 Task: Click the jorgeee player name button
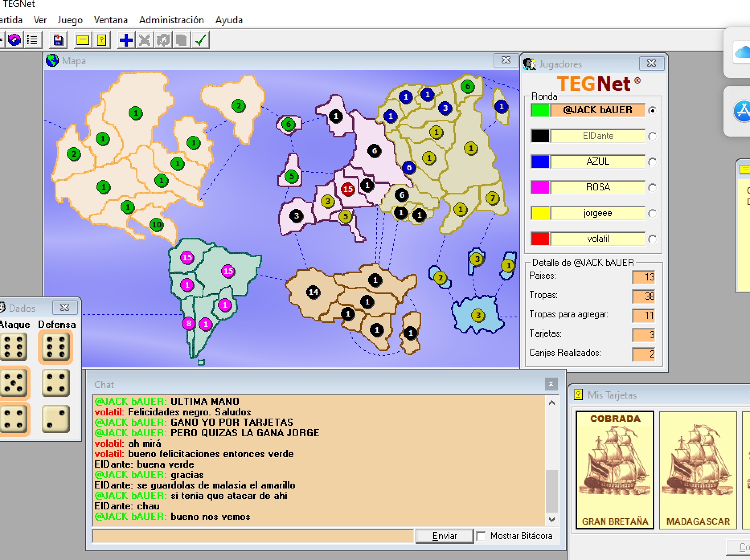(598, 213)
